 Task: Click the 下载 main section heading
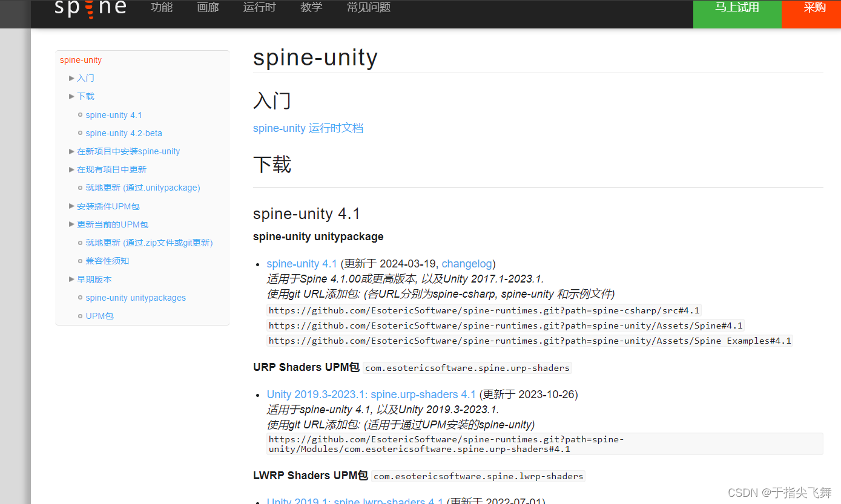[x=272, y=164]
